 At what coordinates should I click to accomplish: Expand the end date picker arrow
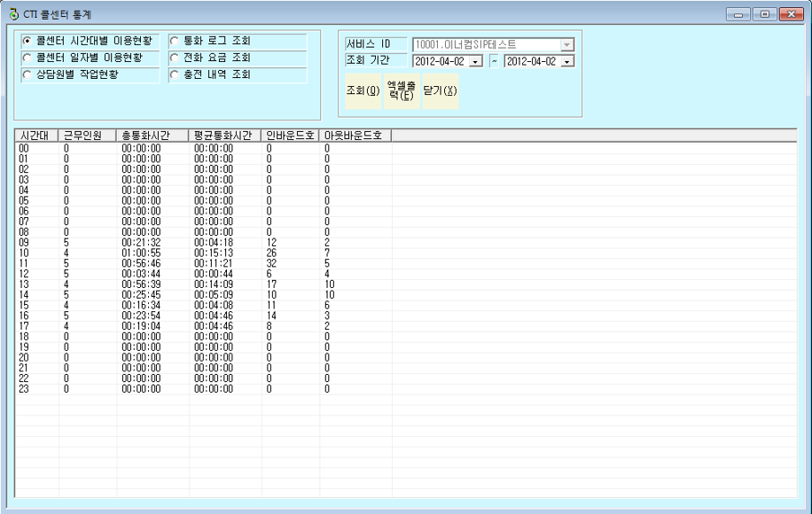[567, 62]
